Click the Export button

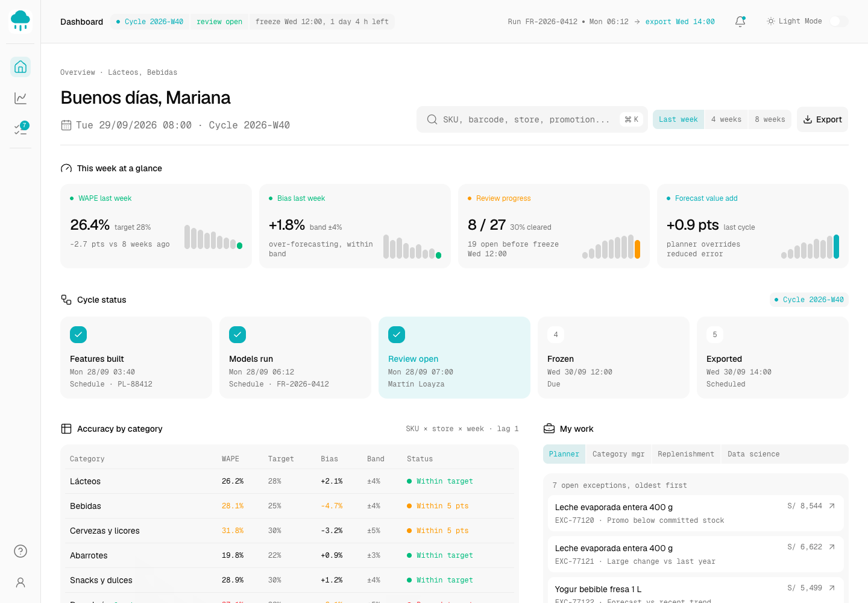pos(822,119)
